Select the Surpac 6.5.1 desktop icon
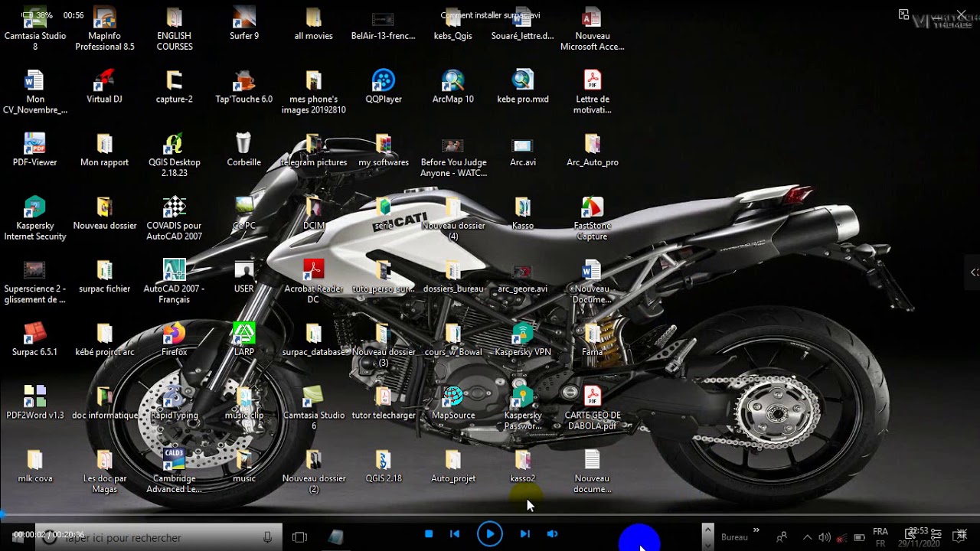980x551 pixels. 34,340
